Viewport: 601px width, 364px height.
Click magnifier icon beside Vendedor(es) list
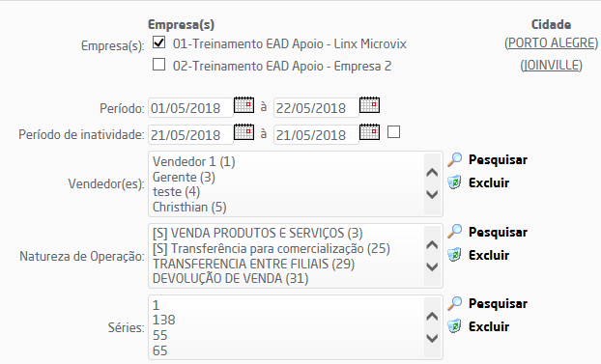(x=454, y=159)
